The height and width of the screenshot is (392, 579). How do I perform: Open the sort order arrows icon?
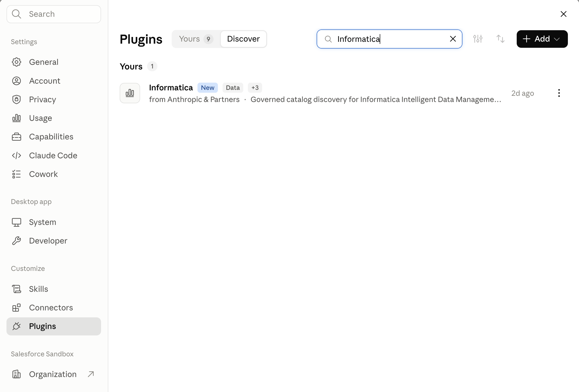pos(500,39)
